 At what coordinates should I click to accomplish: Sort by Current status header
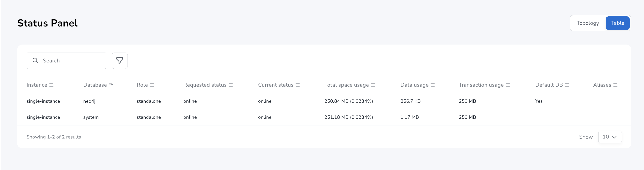[x=276, y=85]
